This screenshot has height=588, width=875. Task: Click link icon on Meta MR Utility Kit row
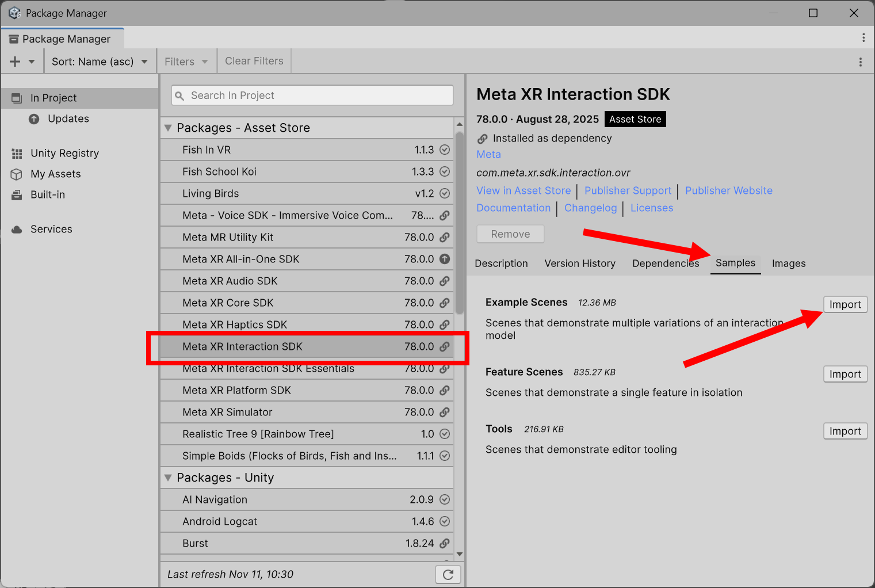coord(445,237)
